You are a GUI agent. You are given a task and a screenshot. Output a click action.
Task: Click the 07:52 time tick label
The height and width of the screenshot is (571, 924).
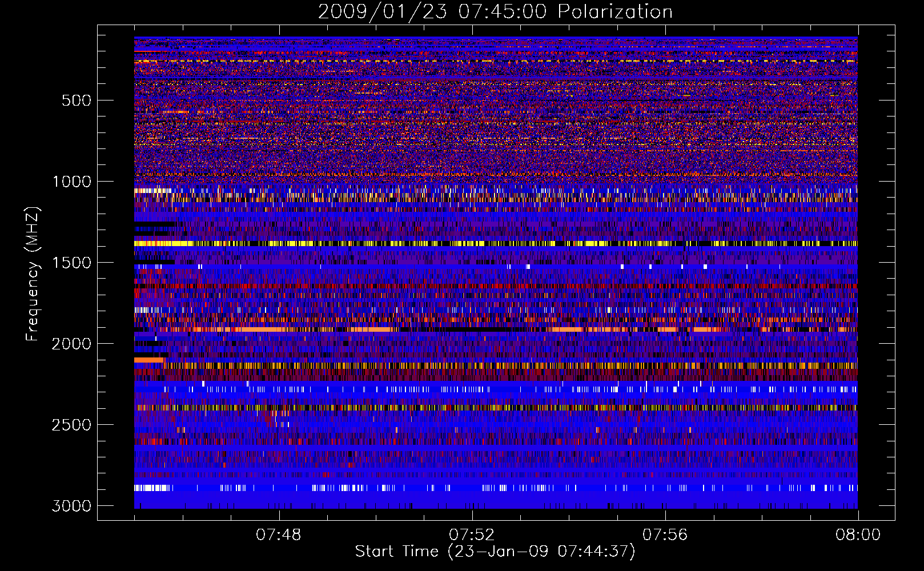pyautogui.click(x=472, y=535)
